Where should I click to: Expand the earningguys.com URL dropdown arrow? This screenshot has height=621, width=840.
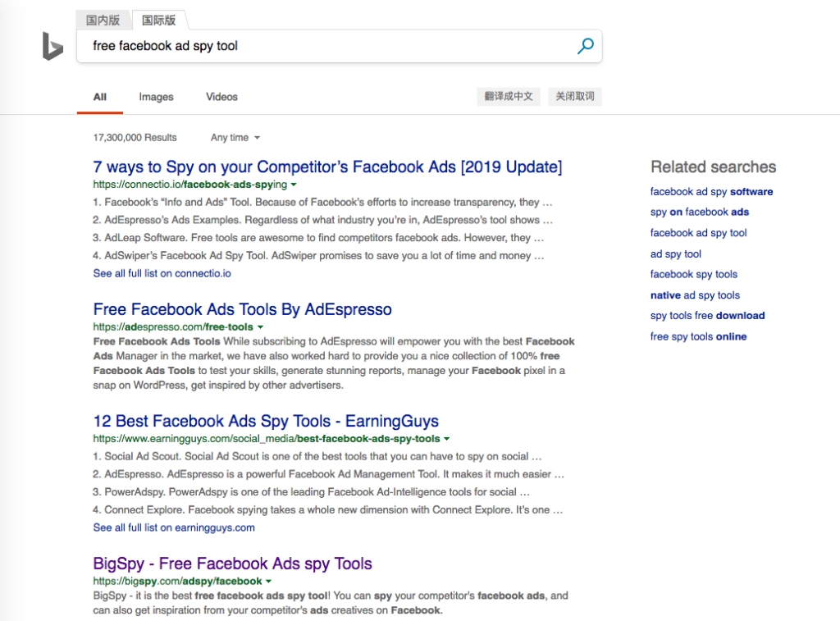point(447,439)
